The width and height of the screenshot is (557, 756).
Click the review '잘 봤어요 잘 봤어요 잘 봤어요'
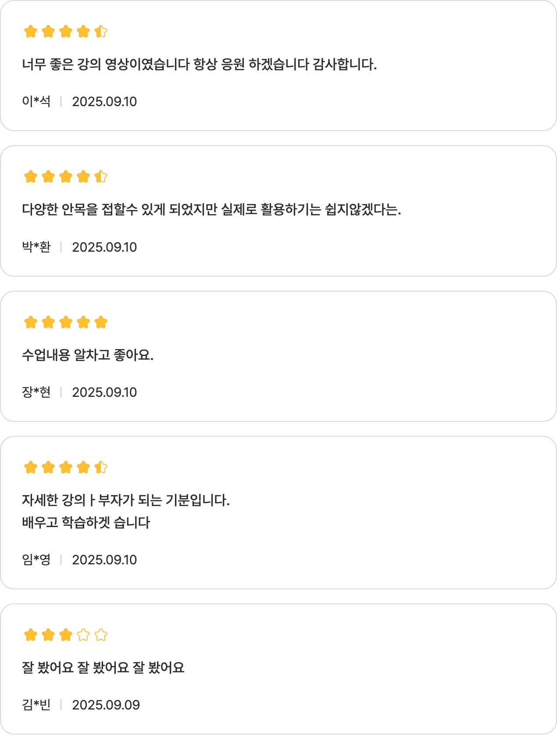[x=103, y=667]
